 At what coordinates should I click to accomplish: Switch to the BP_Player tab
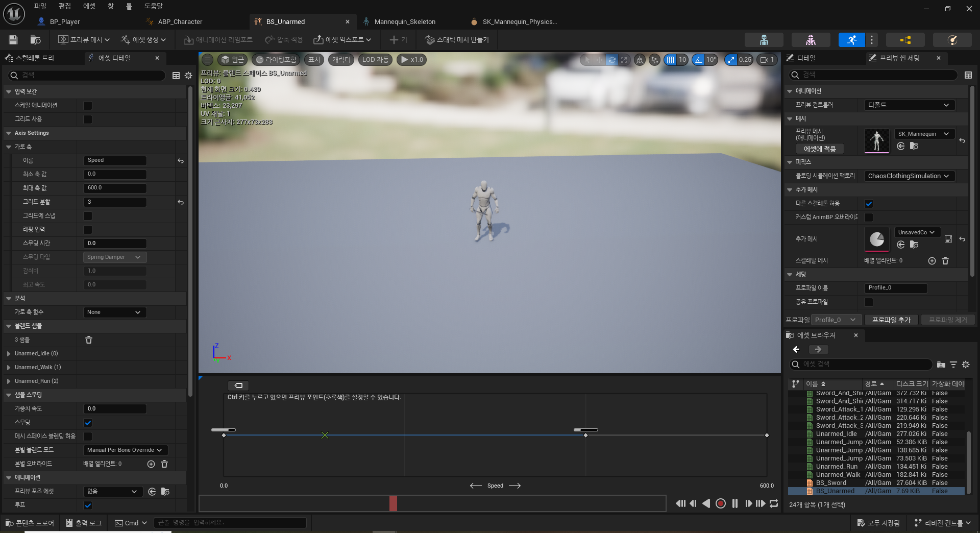65,22
